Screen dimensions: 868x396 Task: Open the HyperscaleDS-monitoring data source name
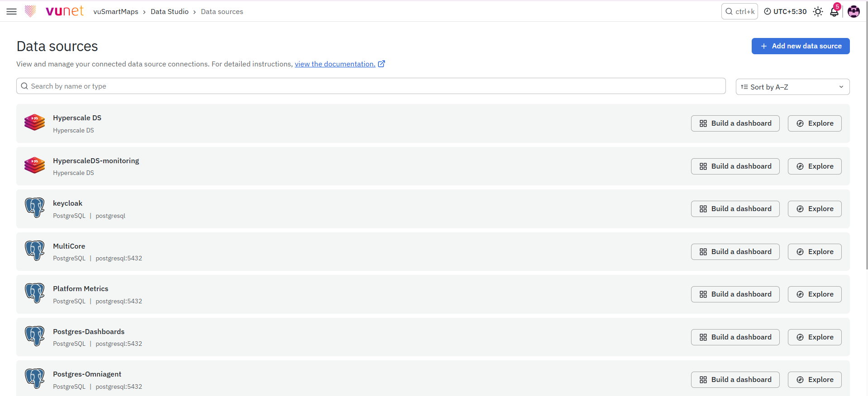coord(96,160)
